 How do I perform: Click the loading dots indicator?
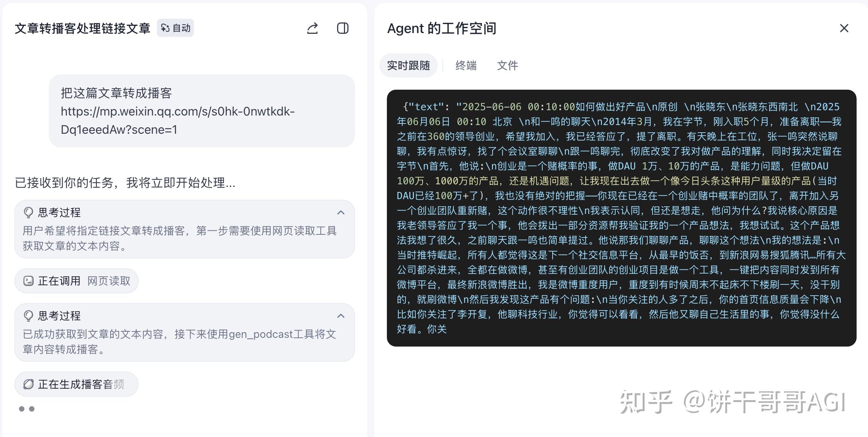click(x=26, y=408)
